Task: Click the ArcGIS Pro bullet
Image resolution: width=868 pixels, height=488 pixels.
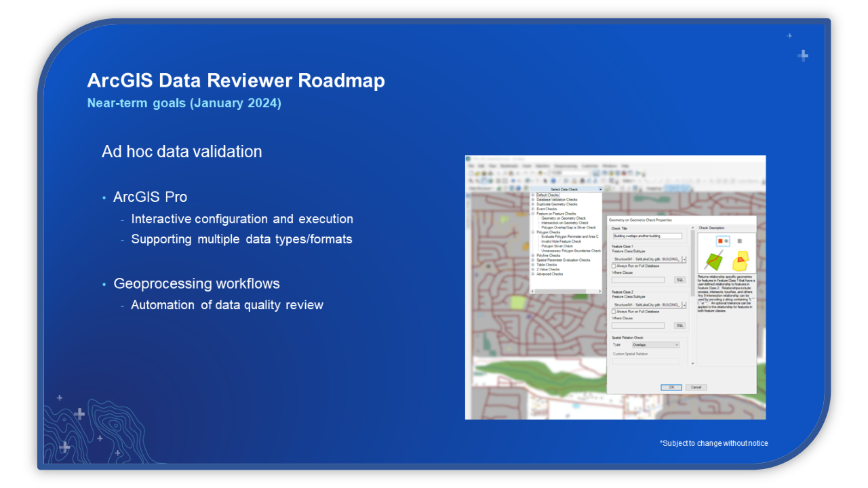Action: point(150,197)
